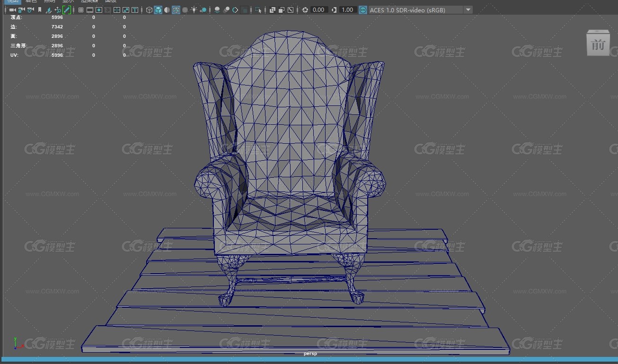This screenshot has height=364, width=618.
Task: Click the Multisample Anti-aliasing icon
Action: coord(235,9)
